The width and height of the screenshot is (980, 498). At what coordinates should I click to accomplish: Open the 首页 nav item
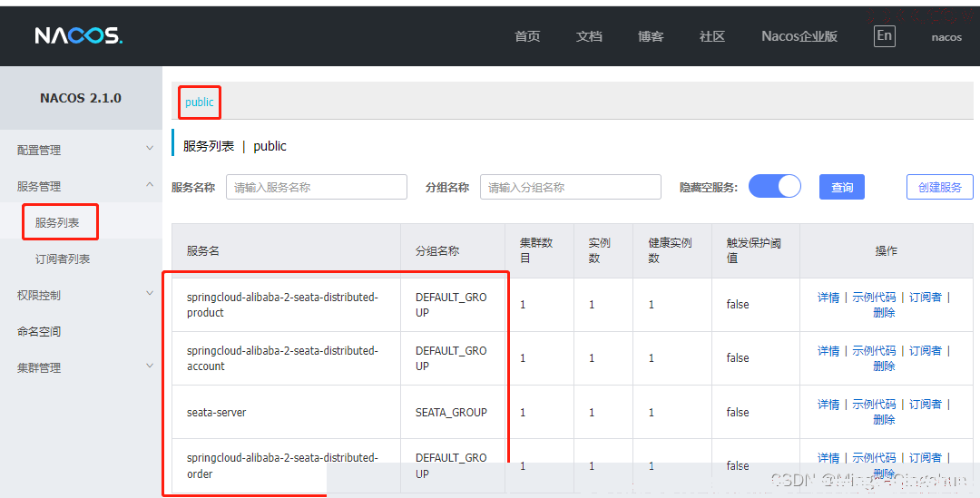[x=527, y=36]
